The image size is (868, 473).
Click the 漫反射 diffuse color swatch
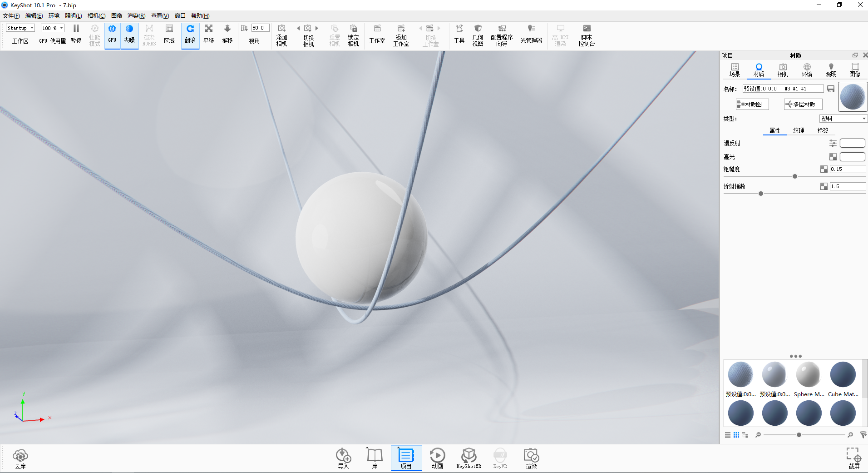click(x=852, y=143)
